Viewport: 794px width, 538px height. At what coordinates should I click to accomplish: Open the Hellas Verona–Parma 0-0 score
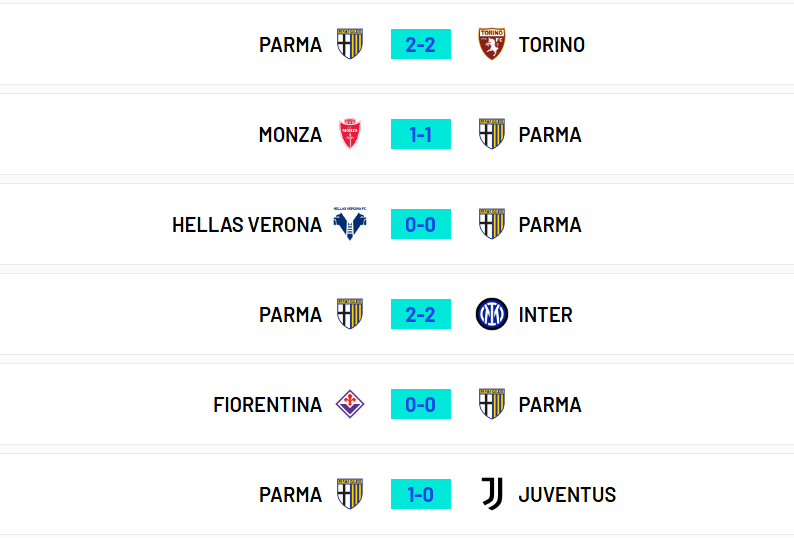pyautogui.click(x=421, y=224)
